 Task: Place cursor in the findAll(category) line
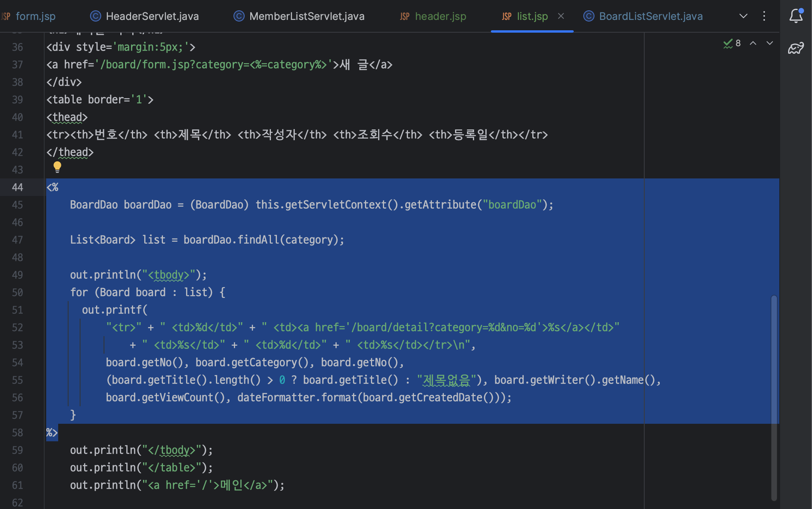(x=258, y=240)
